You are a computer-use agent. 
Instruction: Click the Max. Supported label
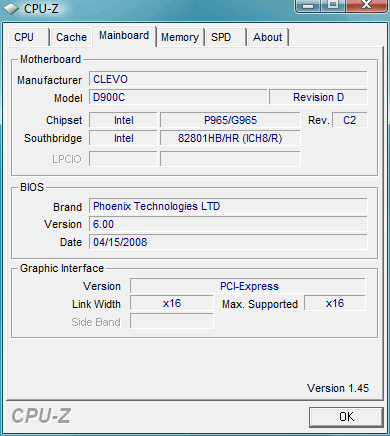pos(260,304)
